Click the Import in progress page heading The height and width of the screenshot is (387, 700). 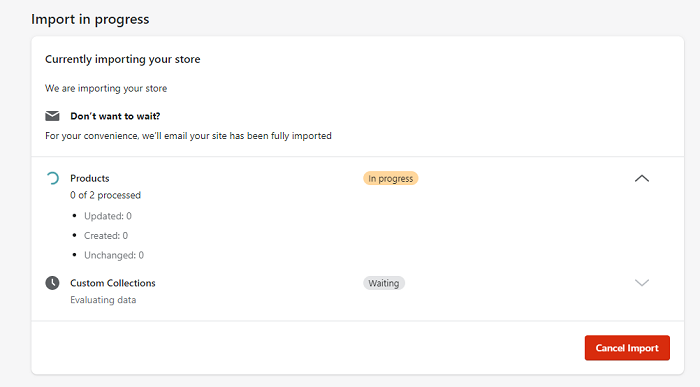click(90, 19)
